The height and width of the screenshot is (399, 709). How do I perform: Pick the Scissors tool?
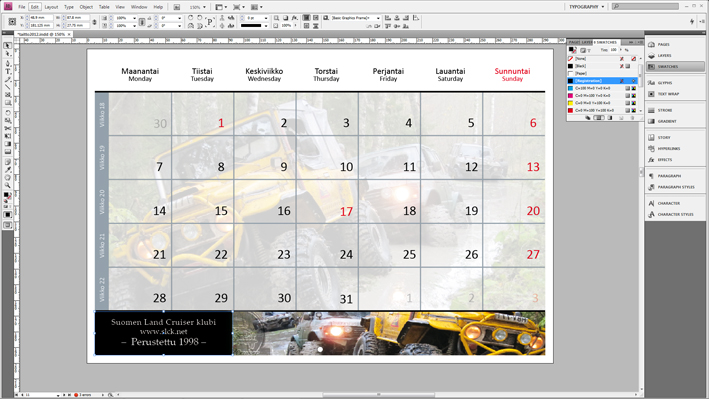(8, 128)
